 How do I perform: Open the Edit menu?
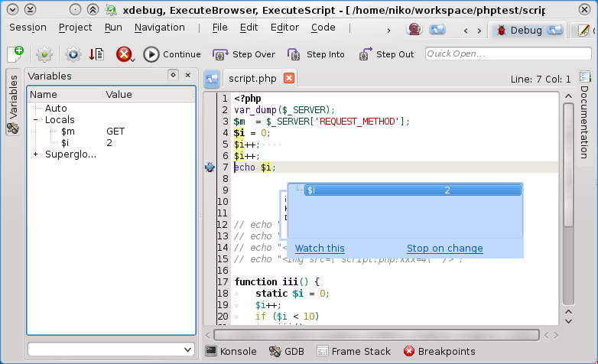249,28
